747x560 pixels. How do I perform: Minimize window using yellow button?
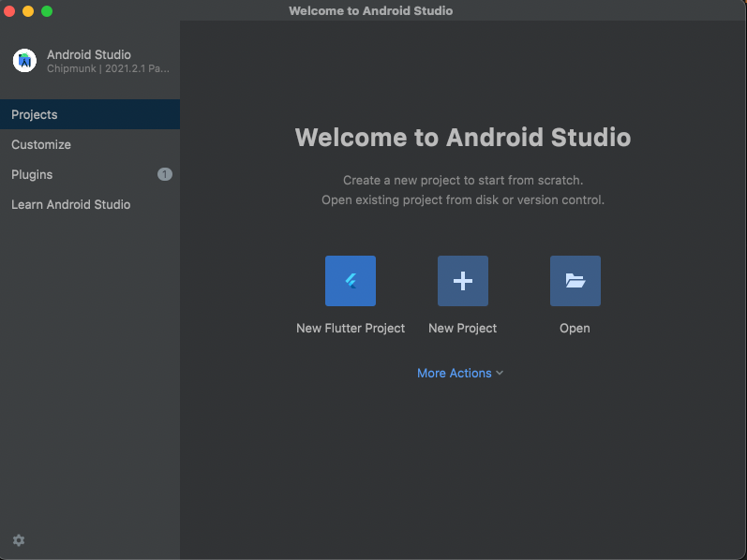click(28, 11)
